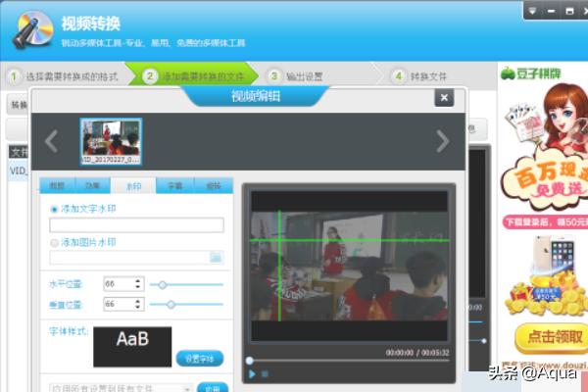Browse for watermark image file icon
The width and height of the screenshot is (588, 392).
[x=216, y=258]
